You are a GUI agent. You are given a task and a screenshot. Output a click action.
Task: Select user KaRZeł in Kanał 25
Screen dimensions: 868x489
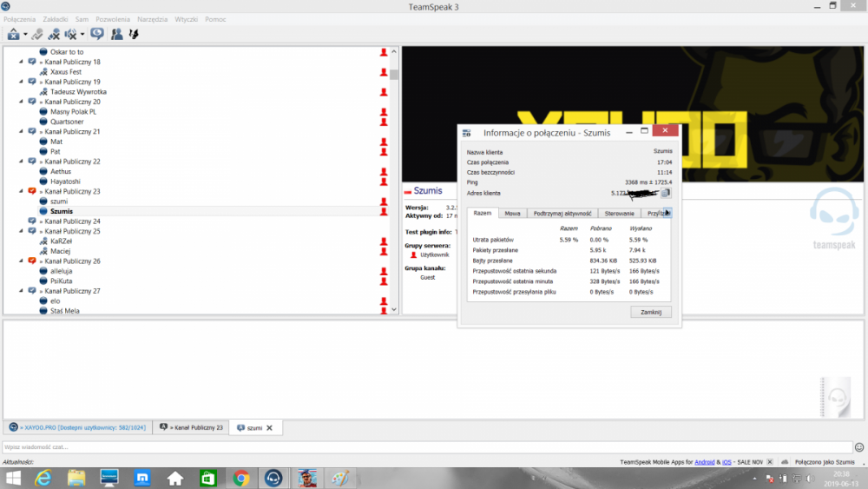pos(61,241)
